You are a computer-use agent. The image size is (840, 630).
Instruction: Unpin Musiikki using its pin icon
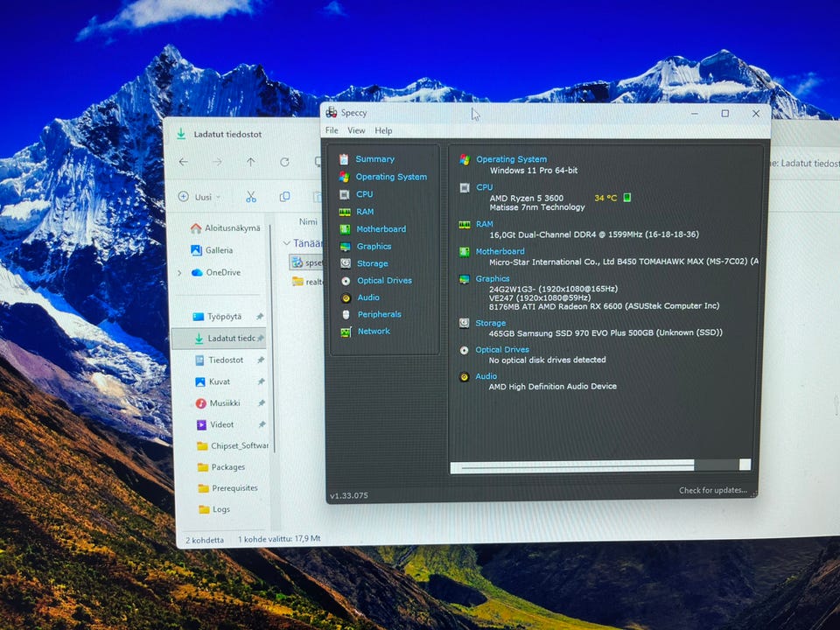[x=262, y=402]
